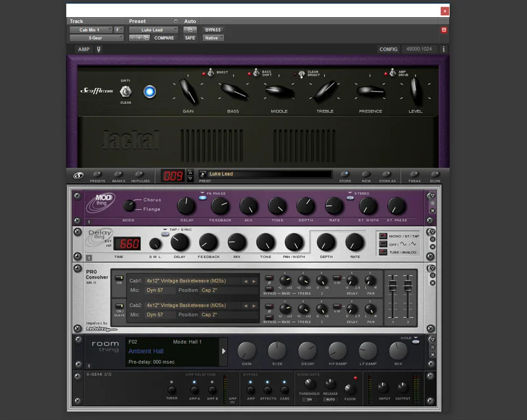Click the noise gate ON button
The width and height of the screenshot is (527, 420).
309,400
